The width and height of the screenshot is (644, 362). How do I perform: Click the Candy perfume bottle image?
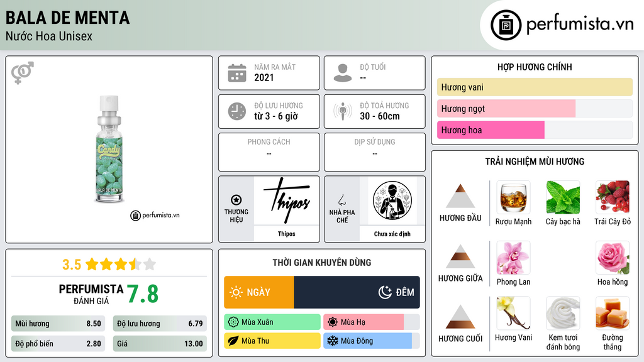coord(109,149)
